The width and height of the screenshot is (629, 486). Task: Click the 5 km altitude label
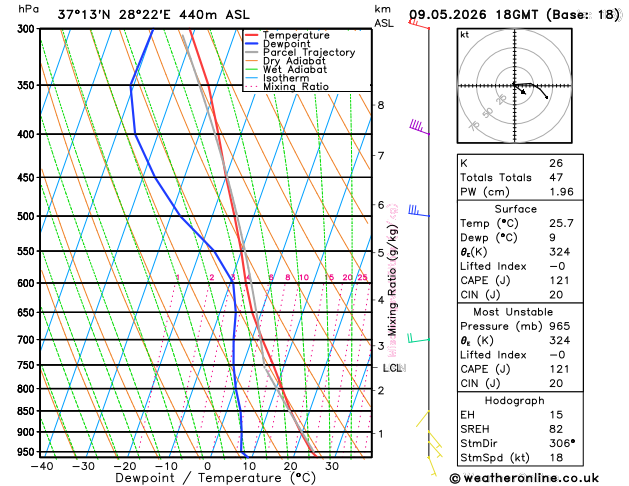(x=381, y=253)
